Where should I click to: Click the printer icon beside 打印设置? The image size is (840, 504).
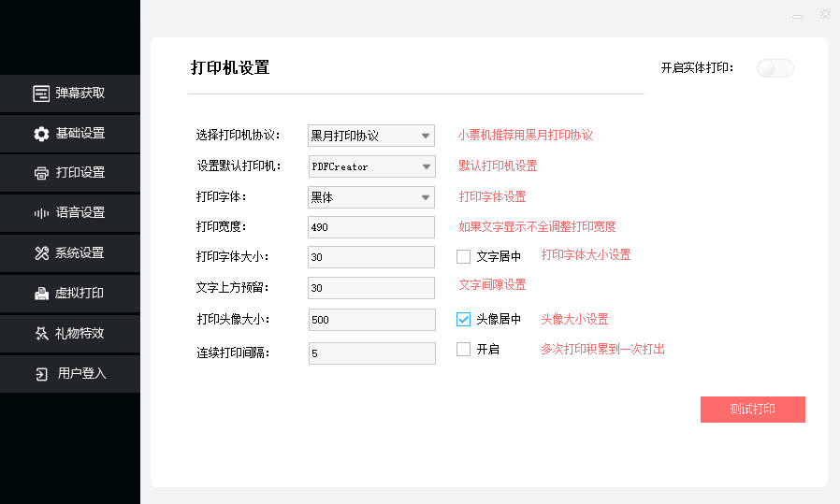click(x=40, y=173)
